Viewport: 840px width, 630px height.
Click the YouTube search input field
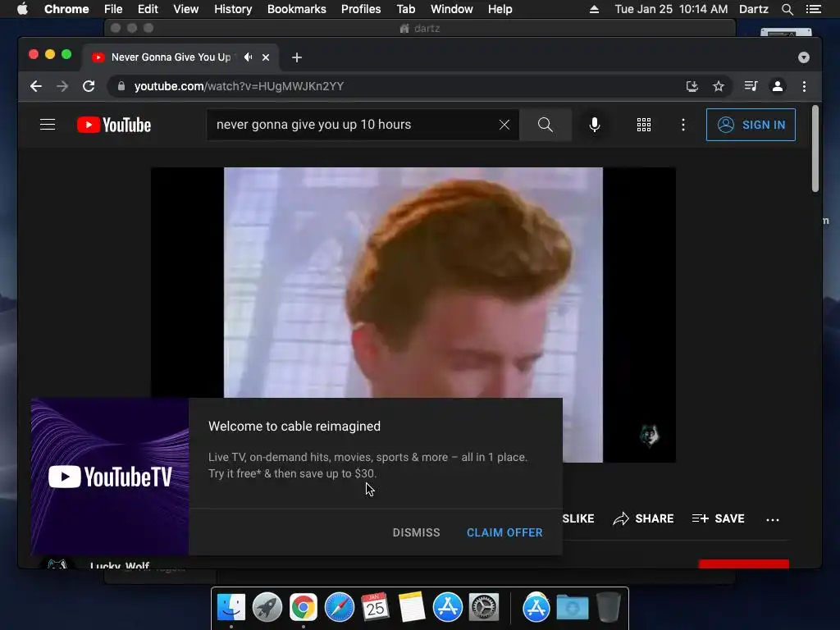click(x=354, y=125)
